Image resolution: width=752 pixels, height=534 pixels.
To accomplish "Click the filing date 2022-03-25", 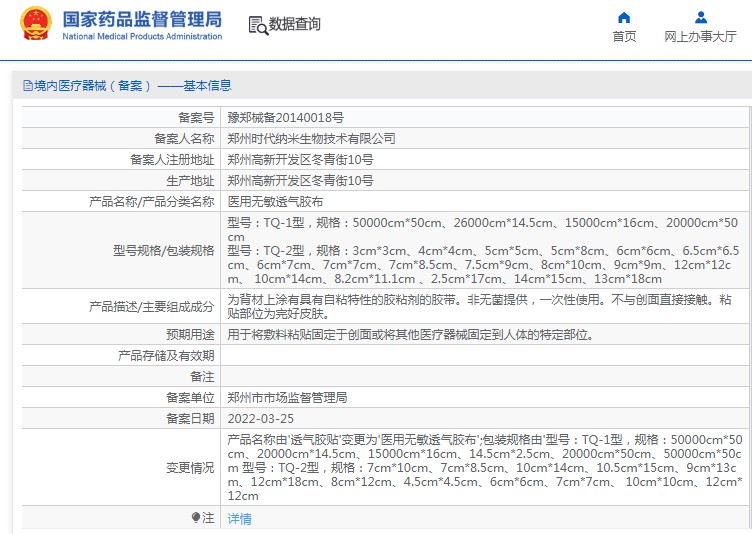I will [259, 418].
